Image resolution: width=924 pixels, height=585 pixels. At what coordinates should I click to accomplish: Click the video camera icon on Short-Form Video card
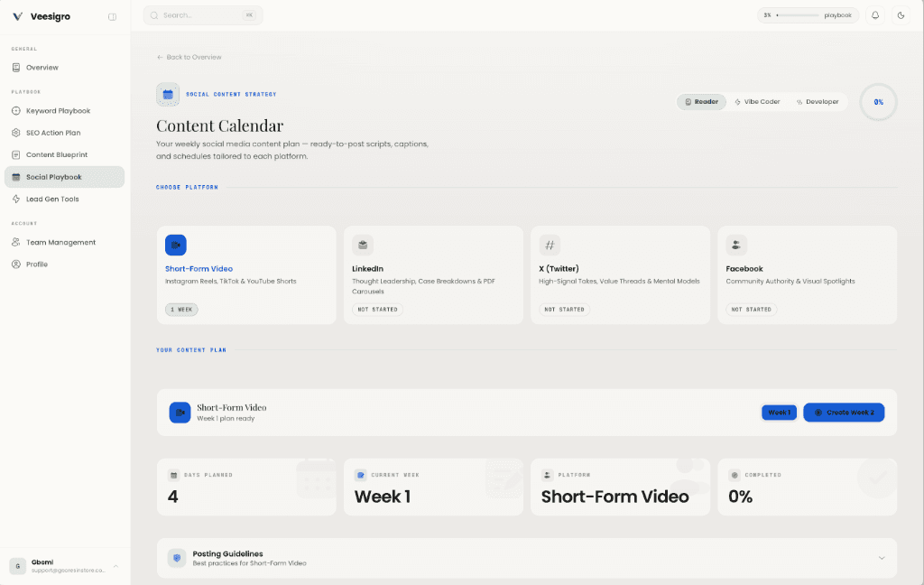coord(176,245)
